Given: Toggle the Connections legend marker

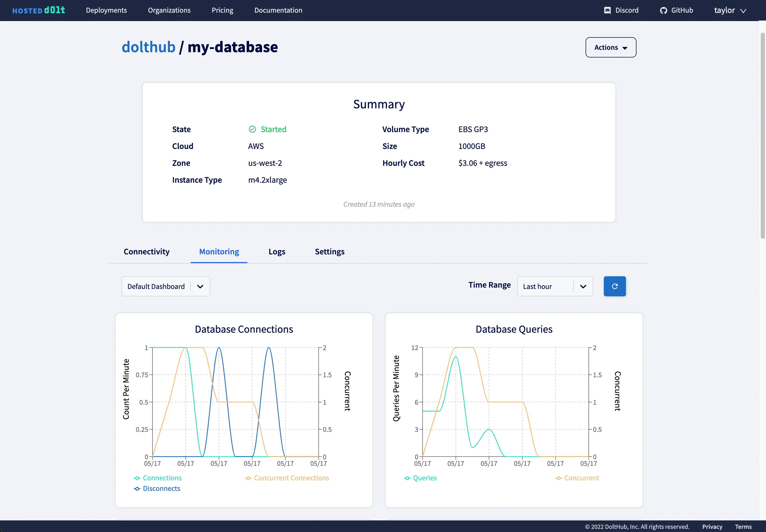Looking at the screenshot, I should [x=137, y=478].
